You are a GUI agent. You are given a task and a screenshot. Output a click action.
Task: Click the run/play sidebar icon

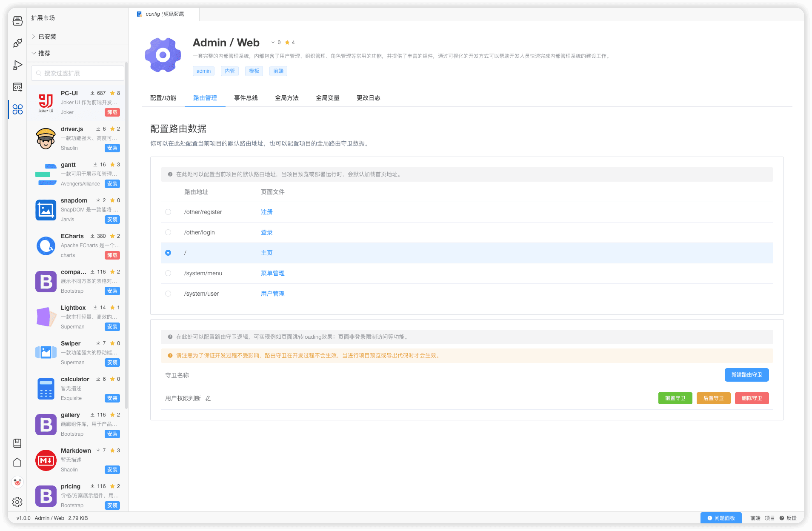(17, 65)
